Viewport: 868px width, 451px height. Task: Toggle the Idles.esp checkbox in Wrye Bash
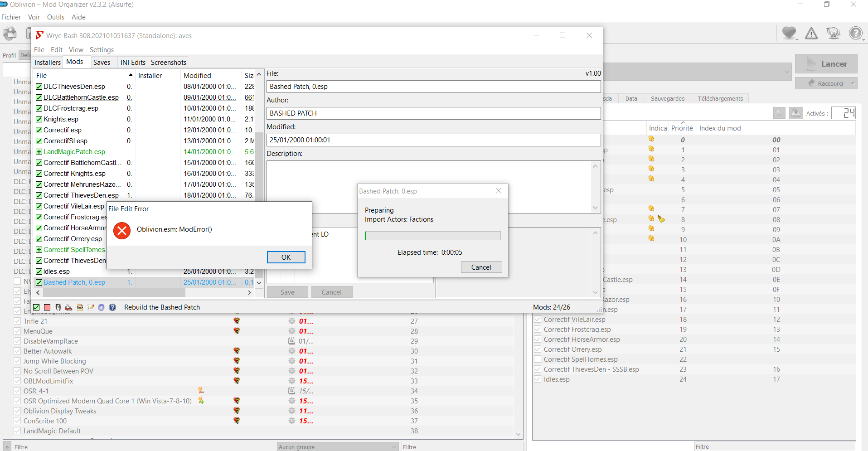point(39,272)
